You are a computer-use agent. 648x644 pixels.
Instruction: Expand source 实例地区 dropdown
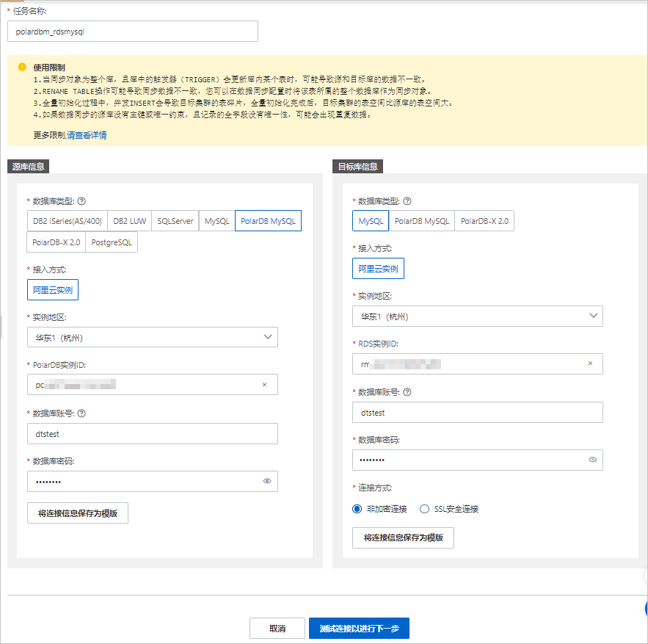click(153, 338)
